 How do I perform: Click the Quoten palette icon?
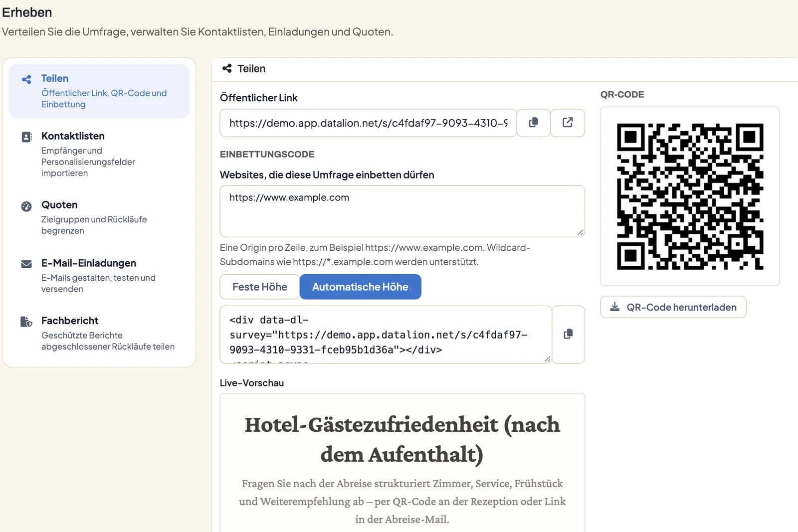26,206
